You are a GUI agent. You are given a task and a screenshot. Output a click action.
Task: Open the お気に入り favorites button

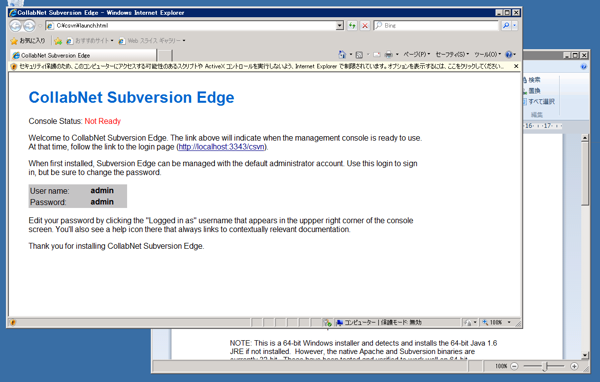click(x=28, y=41)
